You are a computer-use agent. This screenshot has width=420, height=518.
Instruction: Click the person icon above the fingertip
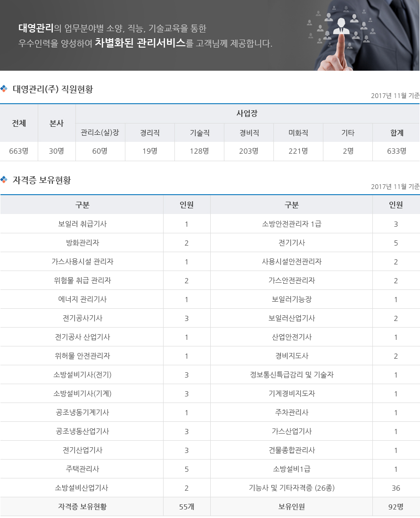tap(341, 26)
